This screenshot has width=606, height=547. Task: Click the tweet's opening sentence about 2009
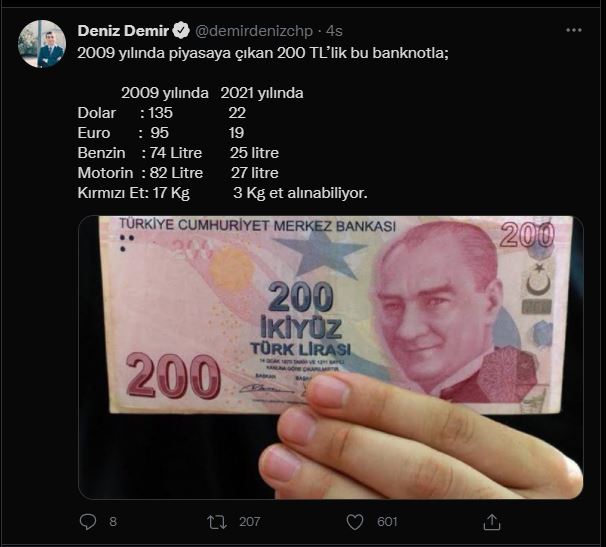(263, 53)
